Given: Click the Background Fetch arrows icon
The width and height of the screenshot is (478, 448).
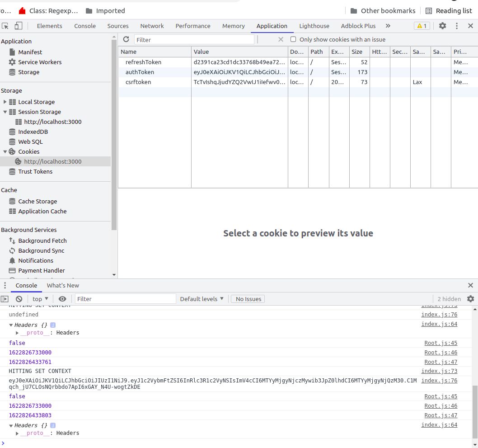Looking at the screenshot, I should pos(12,241).
